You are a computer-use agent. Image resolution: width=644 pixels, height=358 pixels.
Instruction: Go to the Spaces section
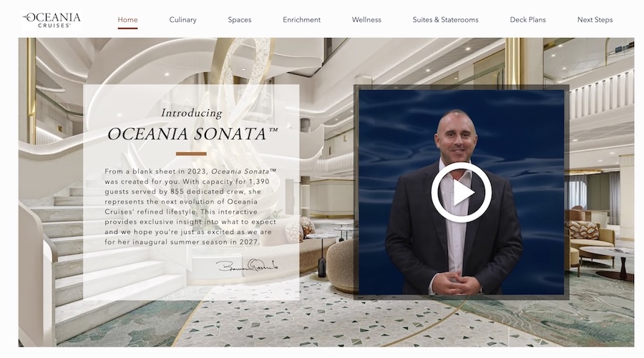tap(240, 20)
